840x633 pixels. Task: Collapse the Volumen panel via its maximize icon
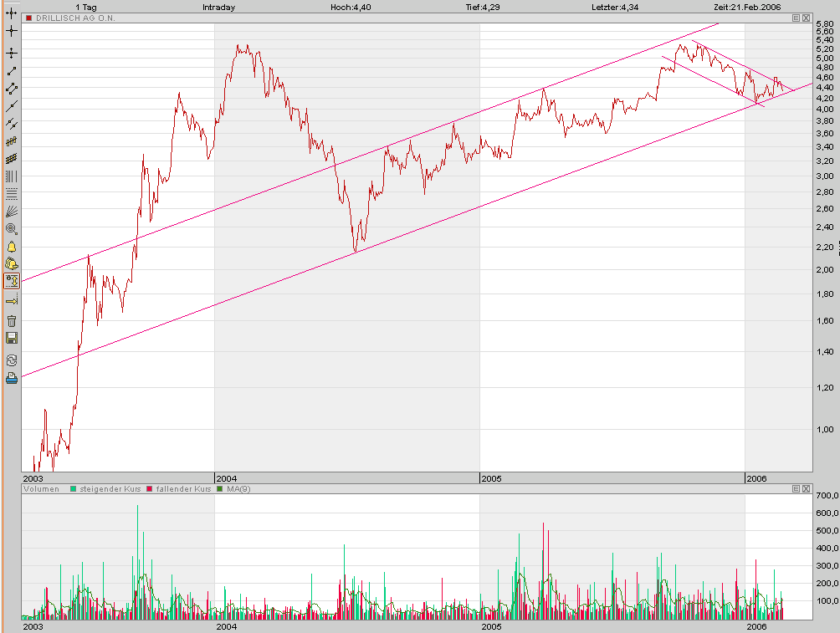796,488
